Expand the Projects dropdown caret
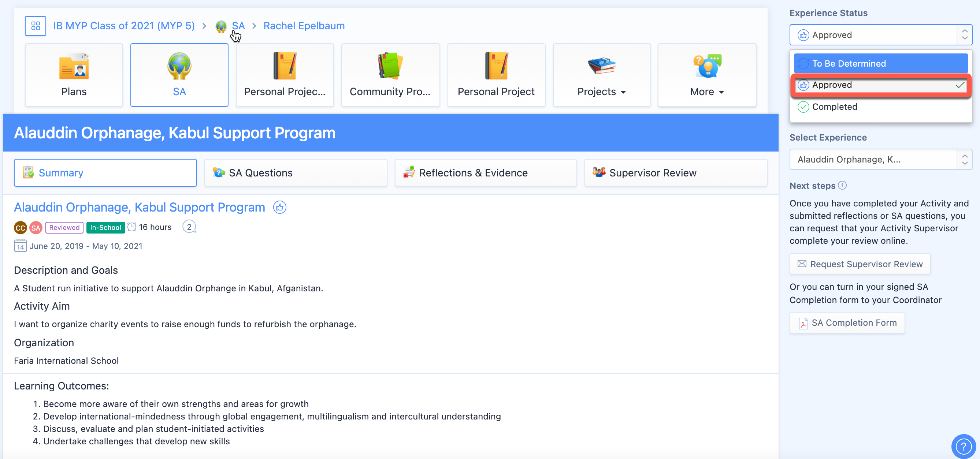 tap(623, 92)
